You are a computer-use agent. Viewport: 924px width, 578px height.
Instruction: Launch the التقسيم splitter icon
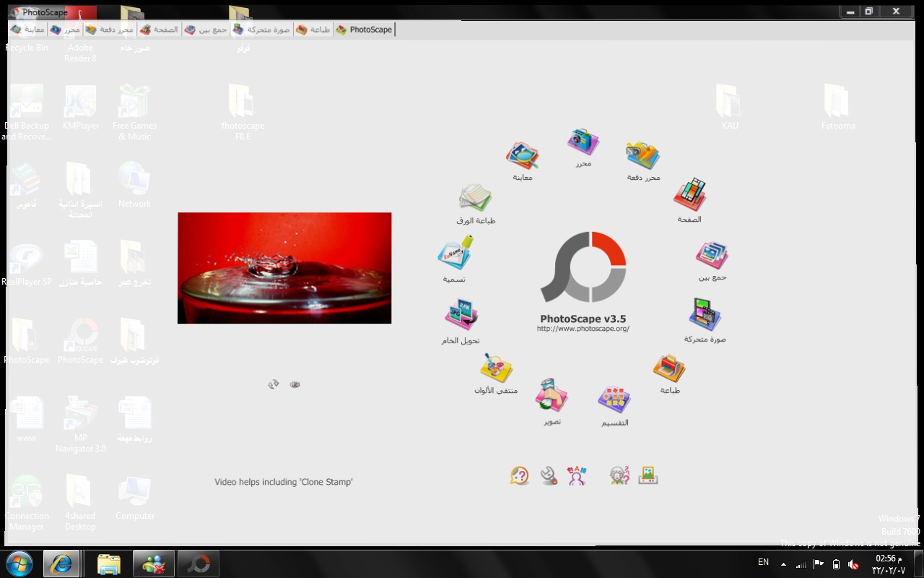click(x=614, y=400)
